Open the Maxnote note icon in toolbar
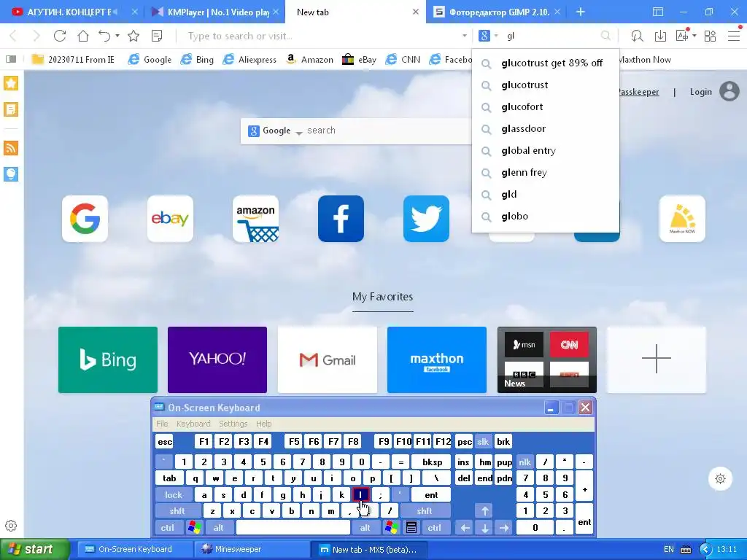The width and height of the screenshot is (747, 560). [x=157, y=36]
